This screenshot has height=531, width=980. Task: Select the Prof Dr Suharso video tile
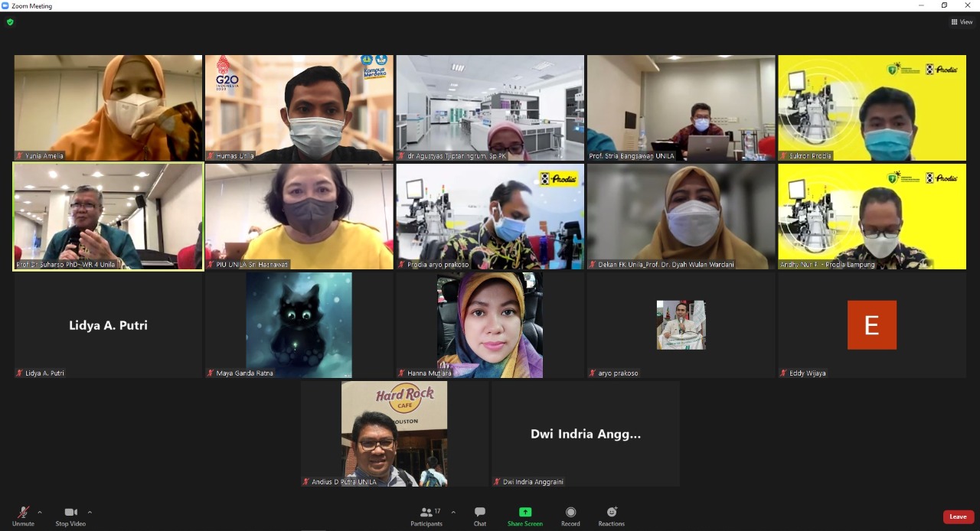tap(108, 216)
